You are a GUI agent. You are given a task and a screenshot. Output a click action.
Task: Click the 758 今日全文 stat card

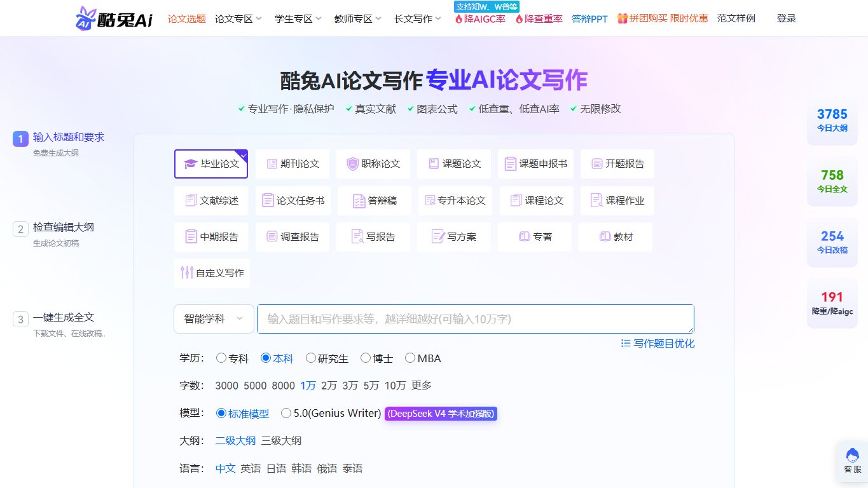click(832, 182)
